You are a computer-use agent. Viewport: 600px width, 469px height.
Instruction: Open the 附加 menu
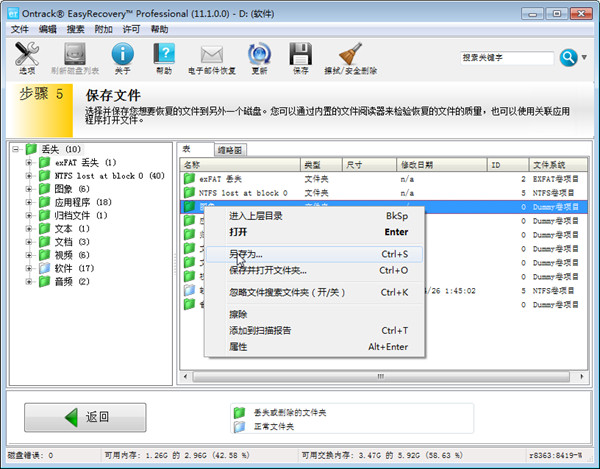[103, 29]
